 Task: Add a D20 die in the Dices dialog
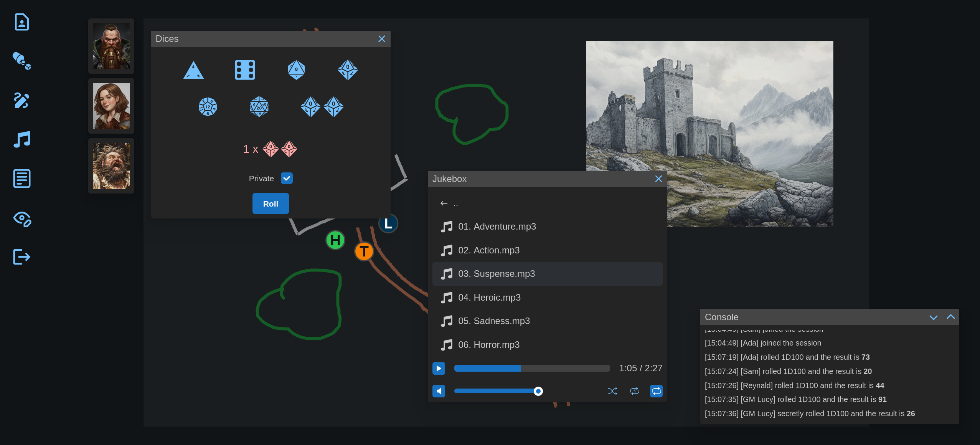[259, 106]
